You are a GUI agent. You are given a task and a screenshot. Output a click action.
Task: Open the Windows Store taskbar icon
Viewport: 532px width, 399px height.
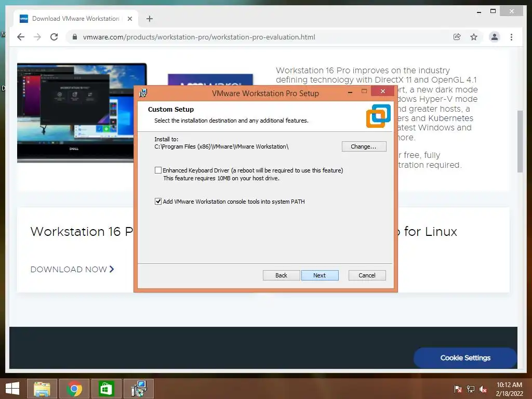106,389
